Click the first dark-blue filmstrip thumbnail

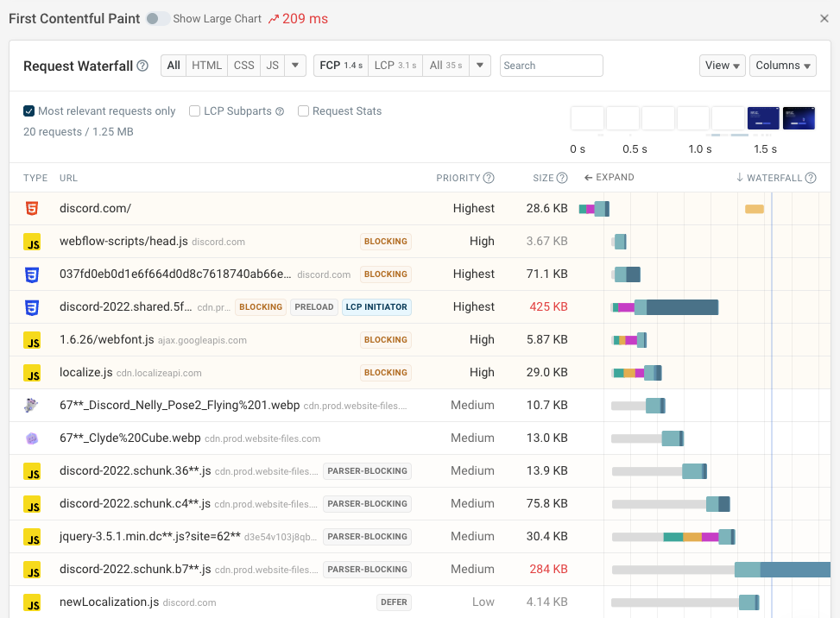(x=763, y=118)
